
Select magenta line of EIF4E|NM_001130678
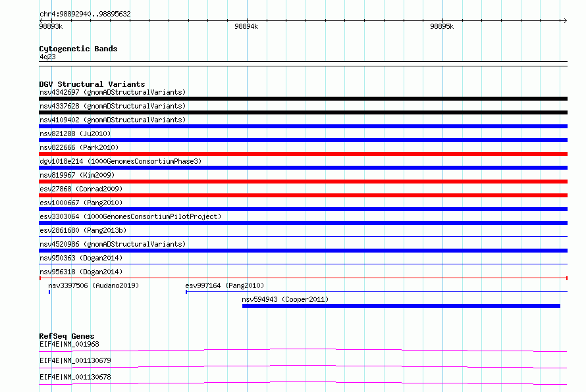303,383
